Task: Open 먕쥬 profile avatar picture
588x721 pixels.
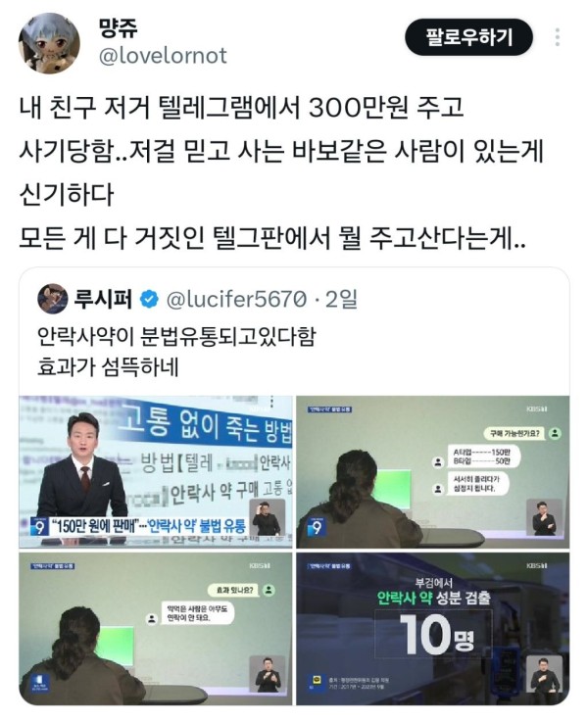Action: (49, 43)
